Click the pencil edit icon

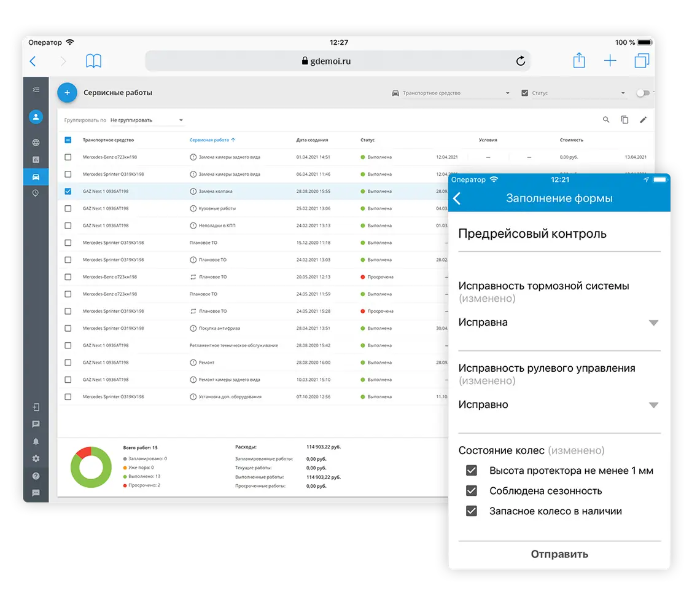pyautogui.click(x=643, y=120)
